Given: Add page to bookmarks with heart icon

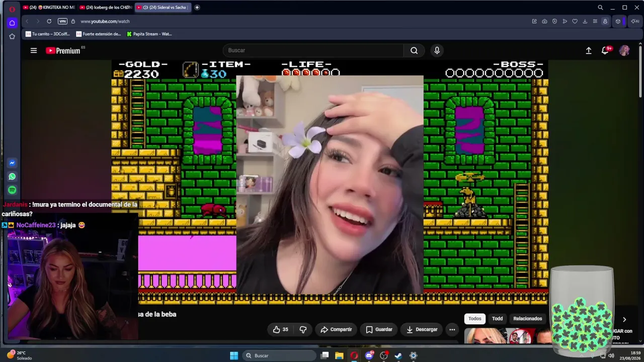Looking at the screenshot, I should pos(575,21).
